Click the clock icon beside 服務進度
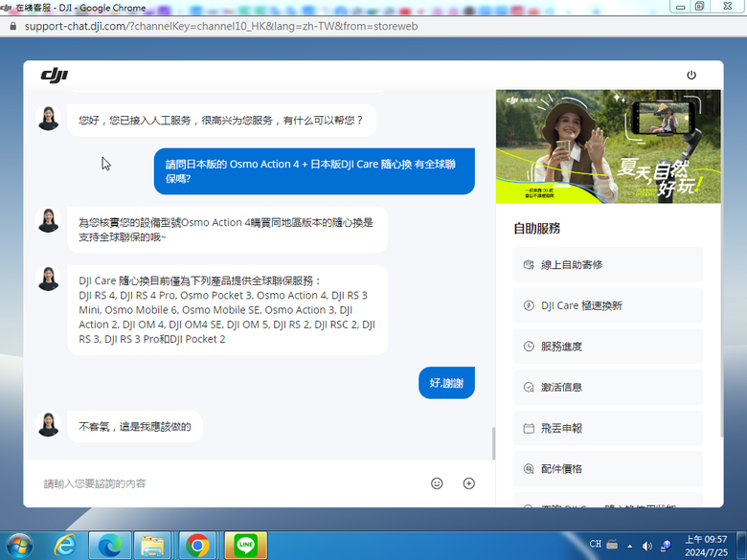This screenshot has height=560, width=747. (x=529, y=347)
